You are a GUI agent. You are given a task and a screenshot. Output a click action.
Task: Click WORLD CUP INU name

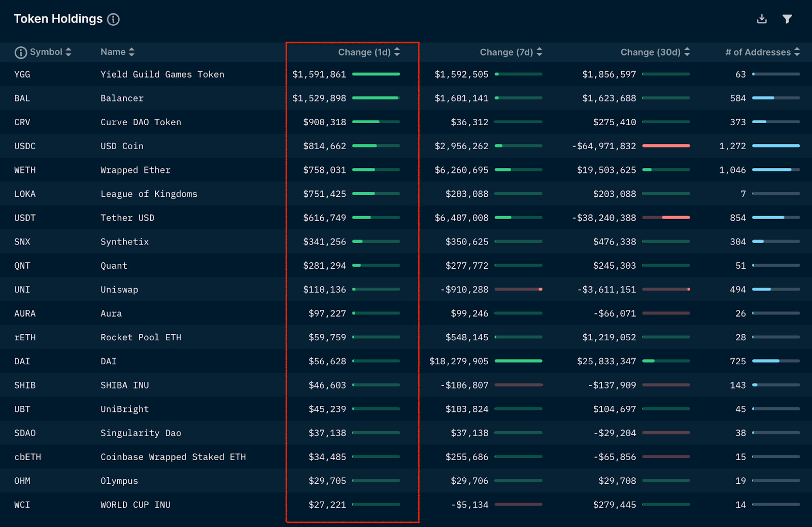click(136, 505)
